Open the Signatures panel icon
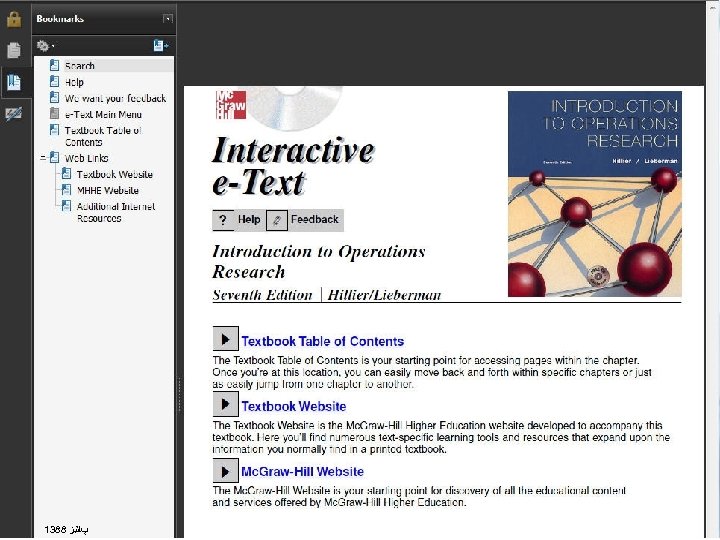Screen dimensions: 720x540 pyautogui.click(x=14, y=113)
